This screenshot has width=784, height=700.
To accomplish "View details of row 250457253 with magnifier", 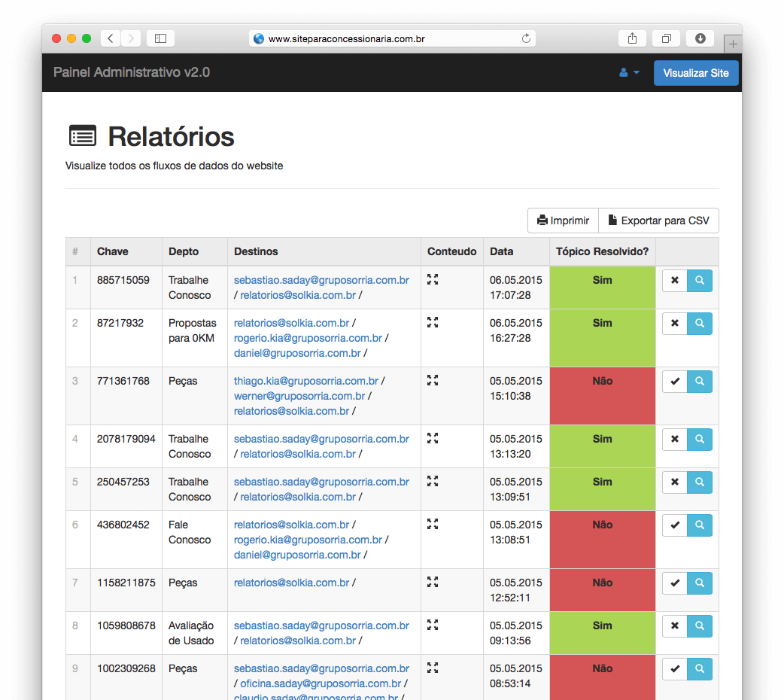I will 700,482.
